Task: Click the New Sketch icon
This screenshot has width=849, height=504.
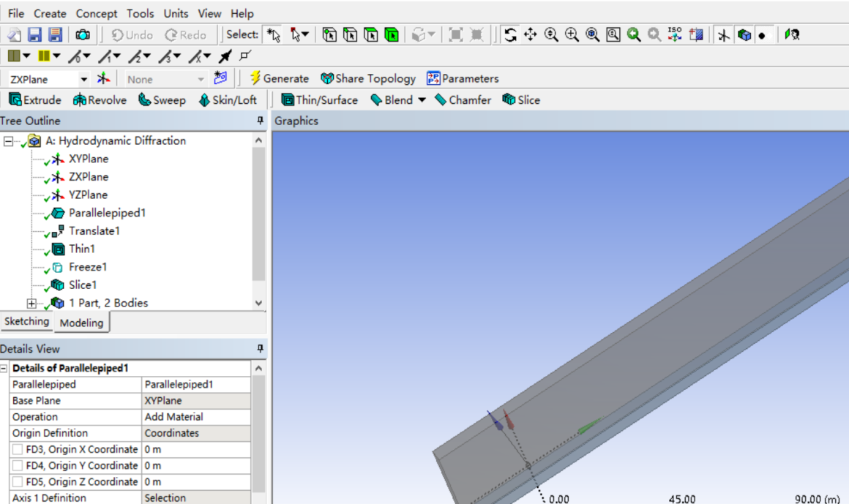Action: (x=220, y=78)
